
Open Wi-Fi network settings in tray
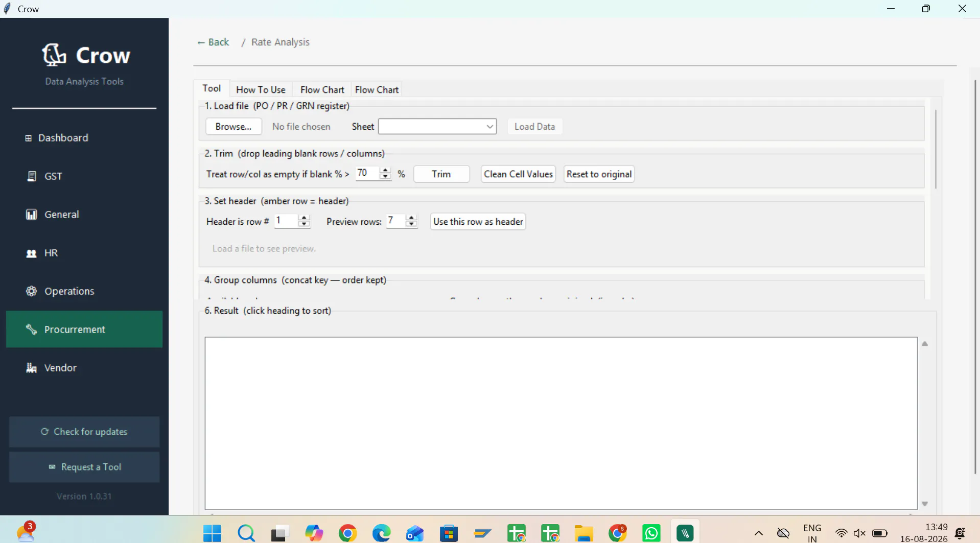[841, 533]
